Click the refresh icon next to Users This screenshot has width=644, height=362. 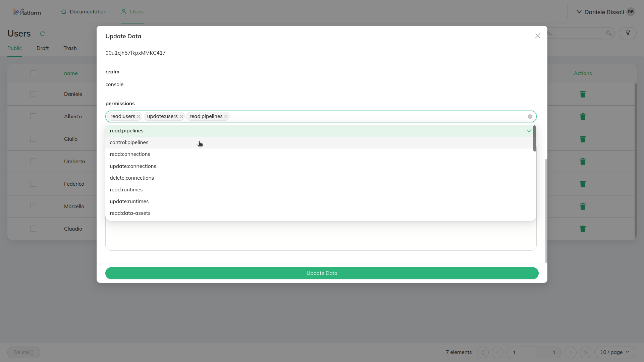click(43, 33)
